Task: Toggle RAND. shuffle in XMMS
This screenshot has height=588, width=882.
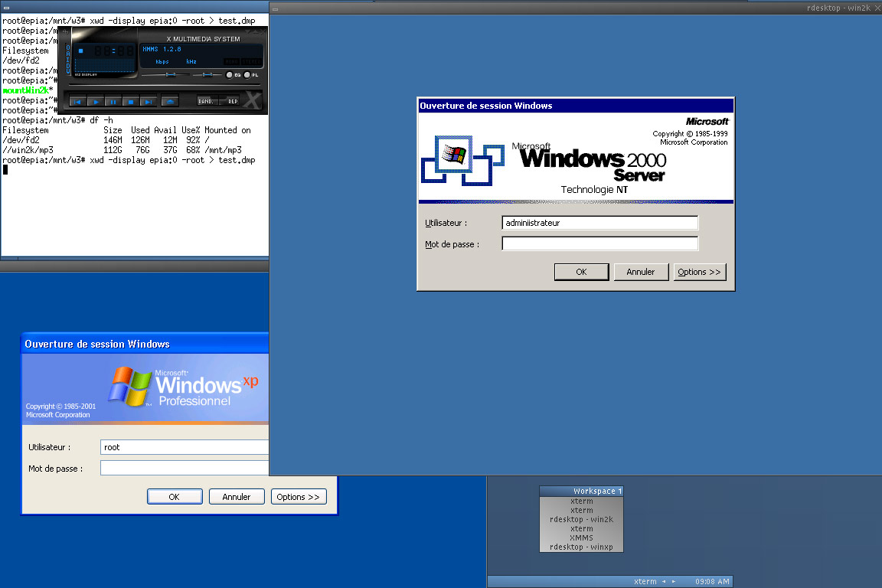Action: click(207, 100)
